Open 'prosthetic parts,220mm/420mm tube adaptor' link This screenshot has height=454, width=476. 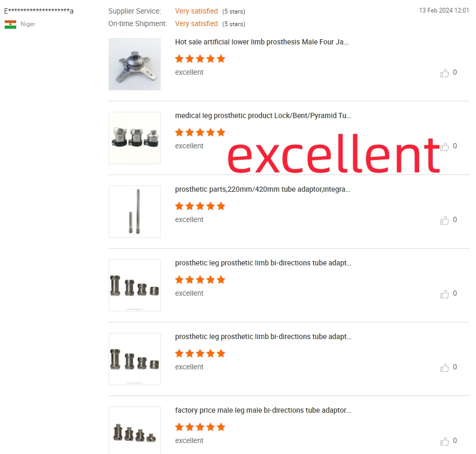(x=263, y=189)
